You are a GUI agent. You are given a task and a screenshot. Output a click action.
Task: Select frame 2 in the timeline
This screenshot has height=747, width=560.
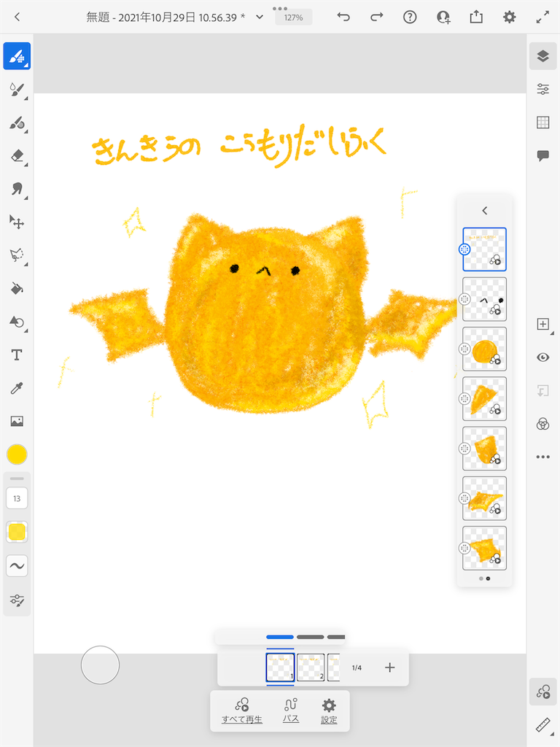click(x=311, y=667)
